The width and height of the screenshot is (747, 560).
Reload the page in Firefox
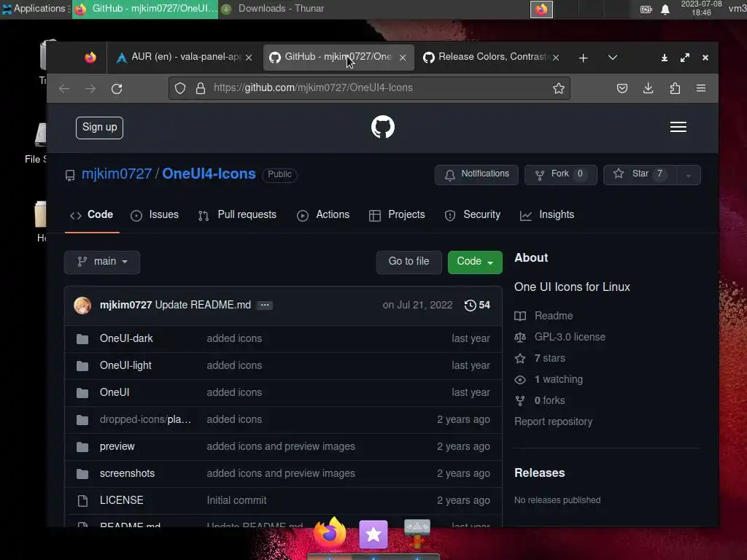(x=117, y=88)
